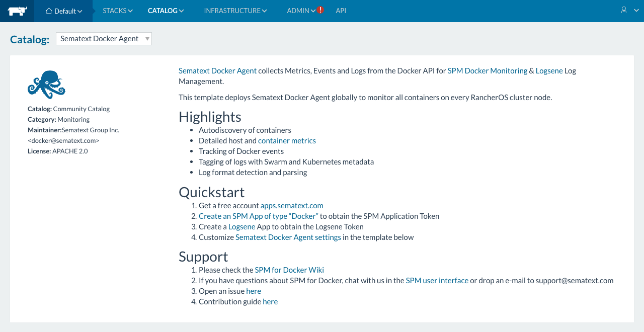Image resolution: width=644 pixels, height=332 pixels.
Task: Click the Sematext Docker Agent settings link
Action: [x=288, y=237]
